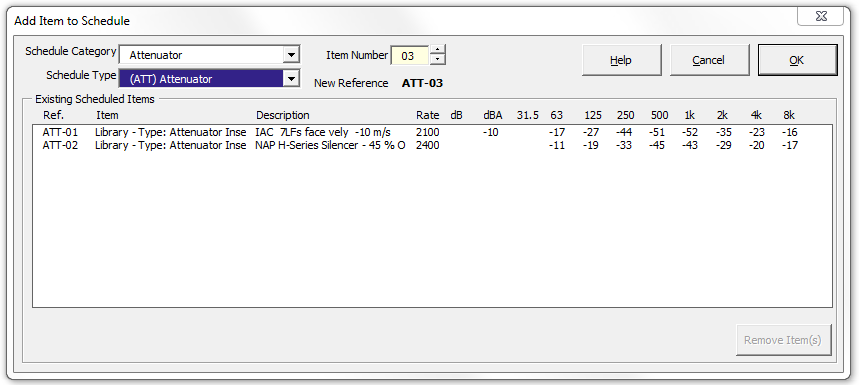
Task: Click the Help button
Action: [x=621, y=60]
